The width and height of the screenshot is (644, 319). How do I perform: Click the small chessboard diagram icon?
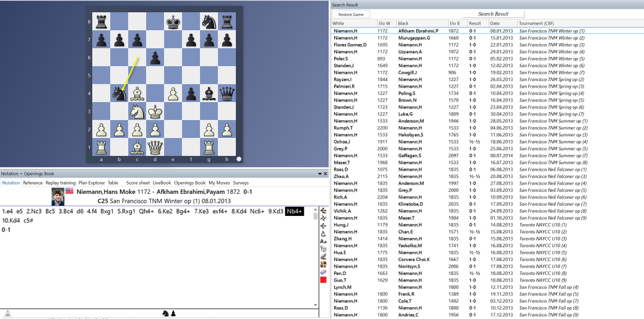(323, 264)
